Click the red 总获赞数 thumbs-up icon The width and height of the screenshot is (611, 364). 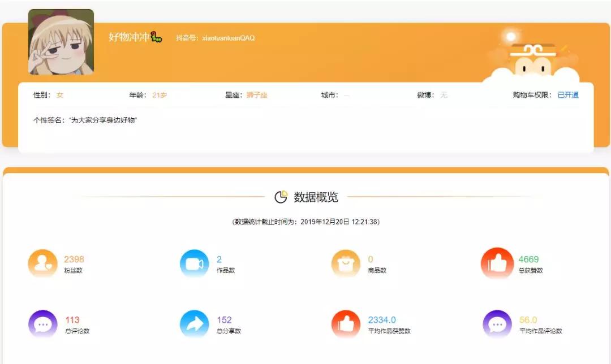497,263
